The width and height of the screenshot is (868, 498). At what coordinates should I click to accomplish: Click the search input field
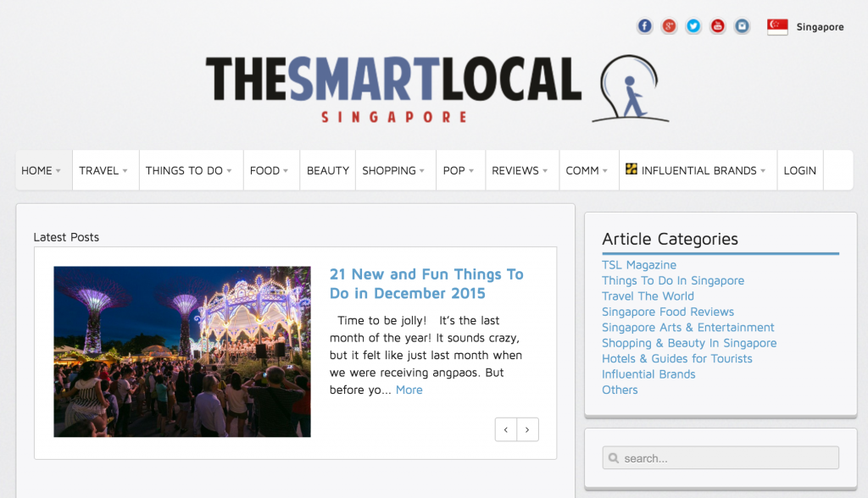click(x=721, y=458)
